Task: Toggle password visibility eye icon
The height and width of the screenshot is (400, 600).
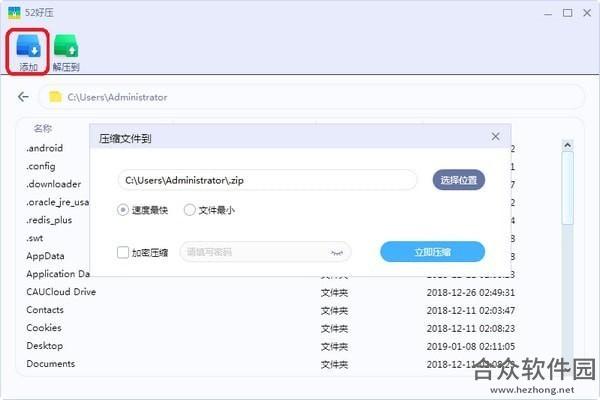Action: 336,253
